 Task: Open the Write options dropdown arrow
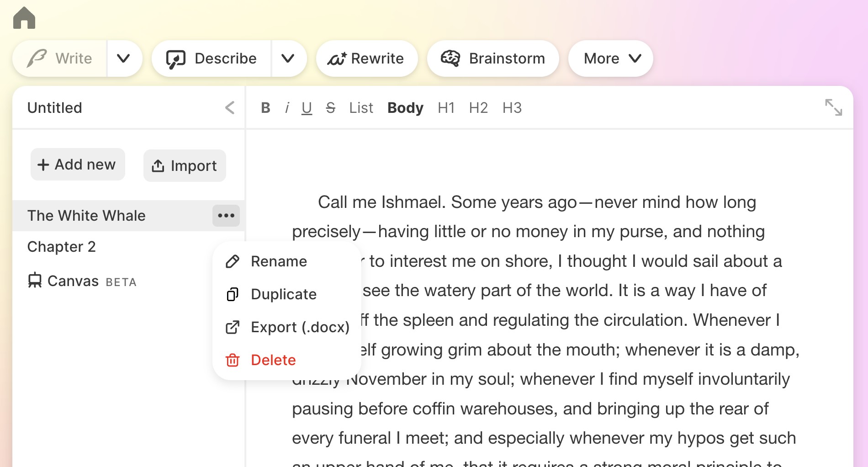coord(124,58)
